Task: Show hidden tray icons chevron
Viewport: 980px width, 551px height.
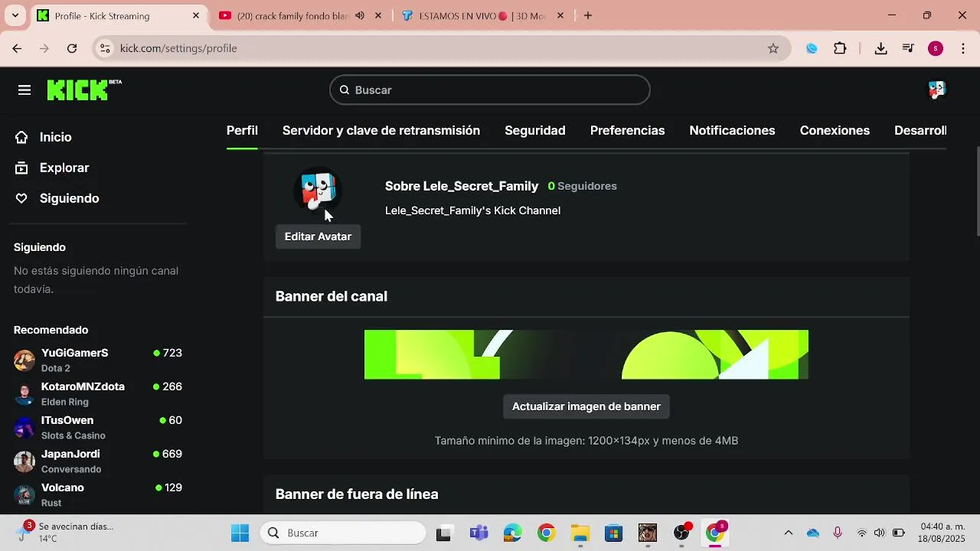Action: coord(789,533)
